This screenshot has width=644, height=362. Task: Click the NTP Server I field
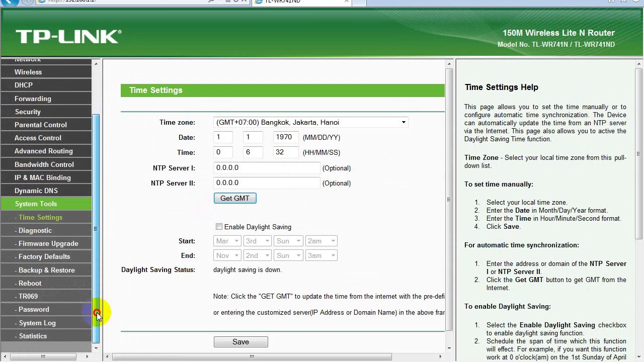pyautogui.click(x=267, y=168)
